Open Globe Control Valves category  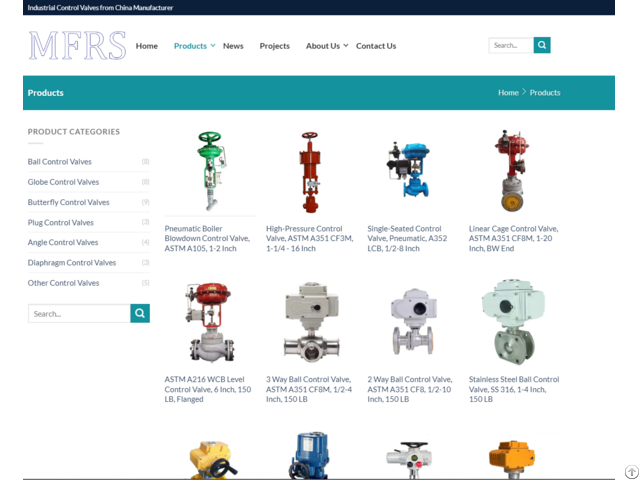point(63,182)
